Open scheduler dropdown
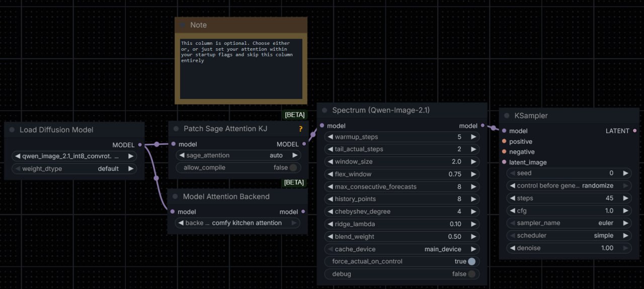Screen dimensions: 644x289 point(569,235)
